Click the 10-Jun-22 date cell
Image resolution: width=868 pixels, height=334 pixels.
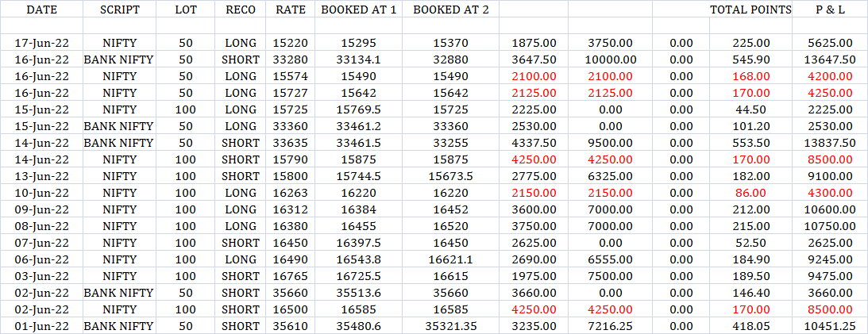click(x=41, y=193)
